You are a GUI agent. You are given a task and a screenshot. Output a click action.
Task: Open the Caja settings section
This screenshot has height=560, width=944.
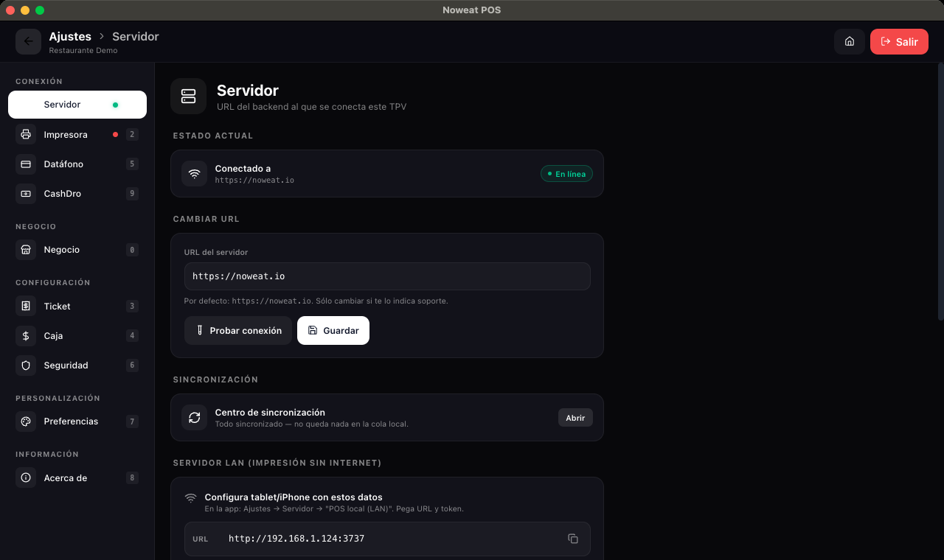pos(77,335)
